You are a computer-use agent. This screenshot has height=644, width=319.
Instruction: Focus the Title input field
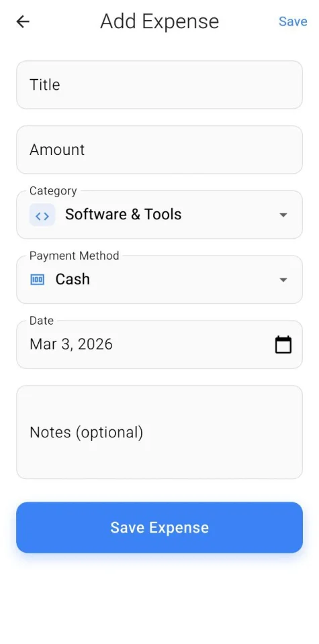pos(160,85)
